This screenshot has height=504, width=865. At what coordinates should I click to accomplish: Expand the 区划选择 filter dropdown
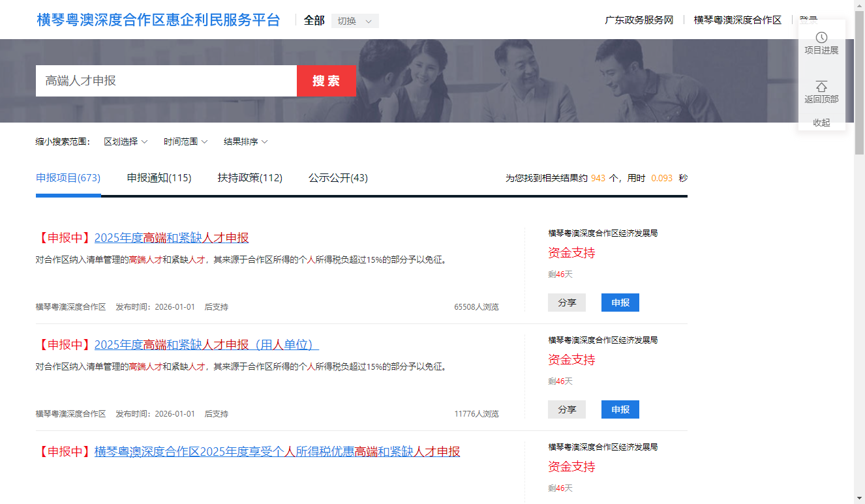tap(125, 141)
